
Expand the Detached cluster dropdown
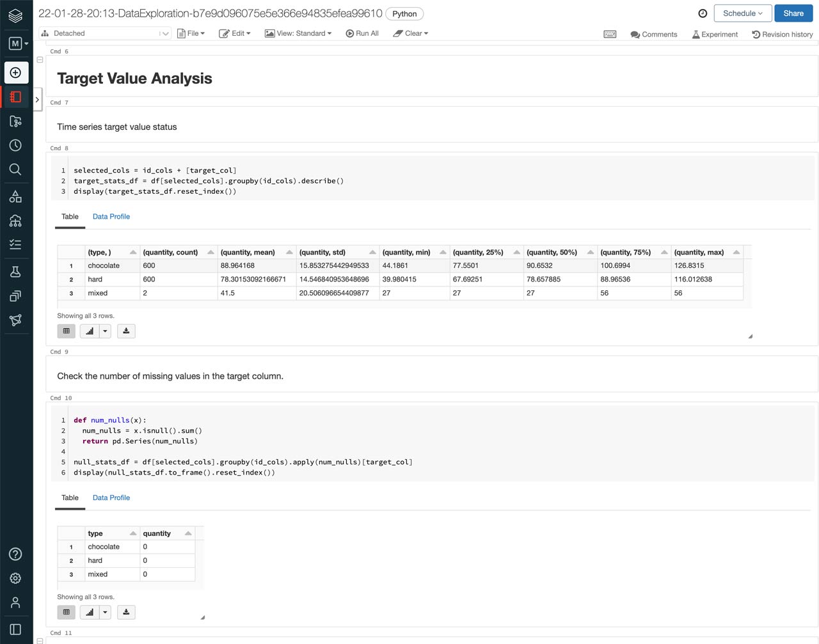(x=164, y=33)
